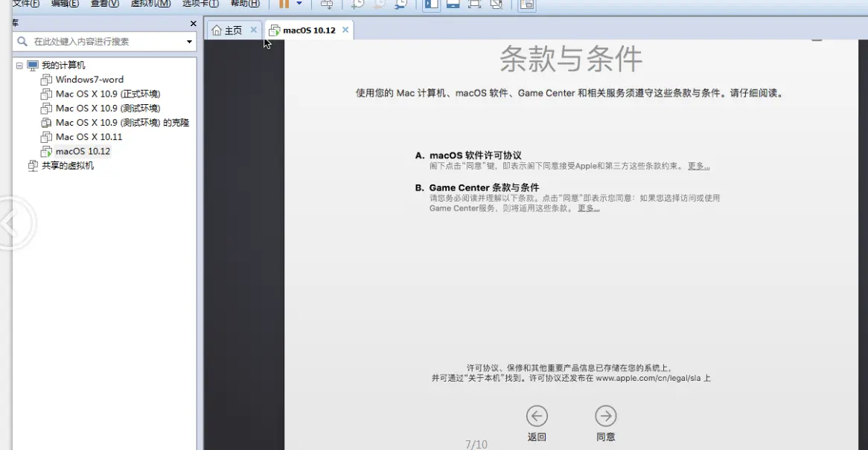The height and width of the screenshot is (450, 868).
Task: Open the 文件(F) menu
Action: click(x=25, y=3)
